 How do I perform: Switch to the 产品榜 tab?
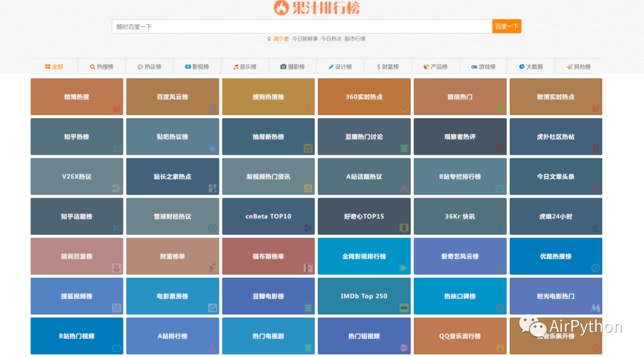click(435, 67)
